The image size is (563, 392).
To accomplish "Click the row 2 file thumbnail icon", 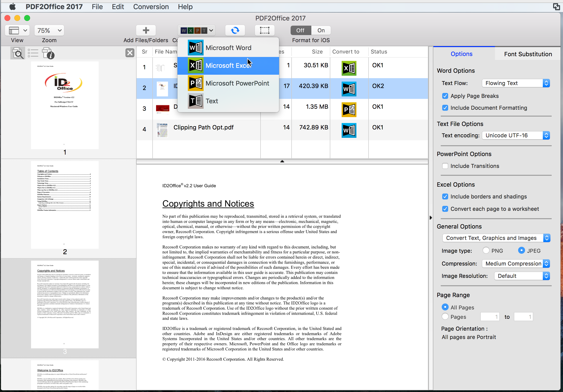I will [162, 89].
